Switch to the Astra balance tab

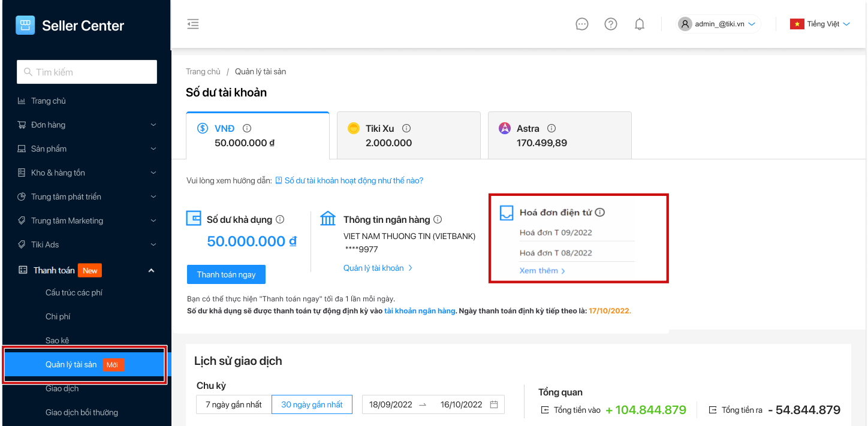[x=560, y=135]
